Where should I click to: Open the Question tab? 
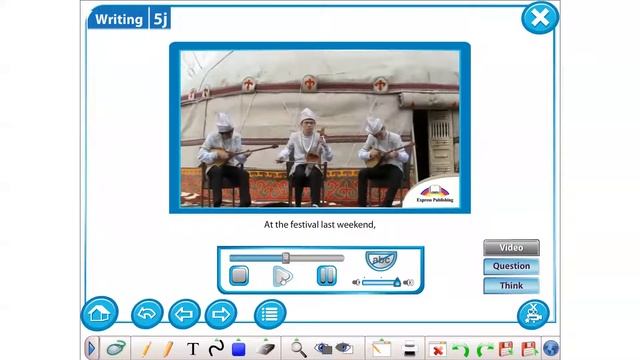pos(511,266)
